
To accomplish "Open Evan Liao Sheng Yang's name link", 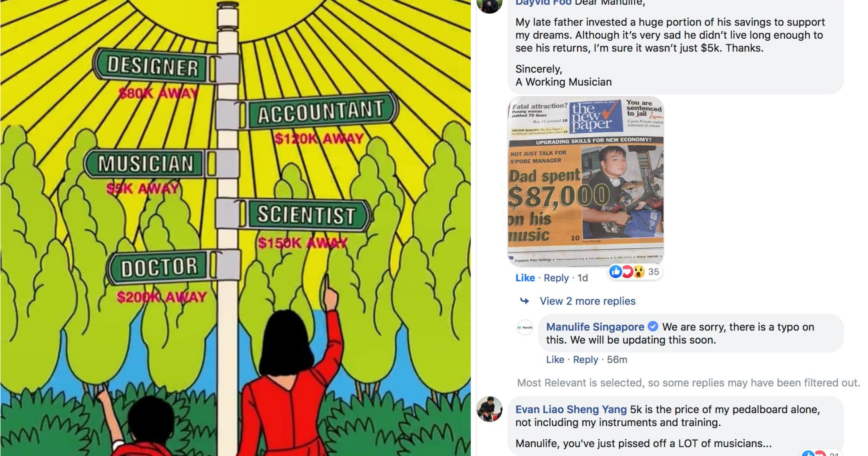I will click(x=571, y=410).
